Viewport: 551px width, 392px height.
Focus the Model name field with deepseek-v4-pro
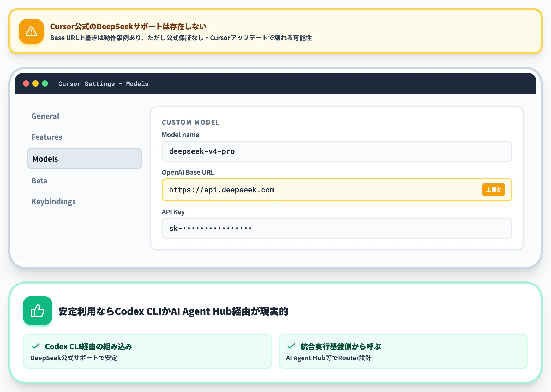click(337, 151)
